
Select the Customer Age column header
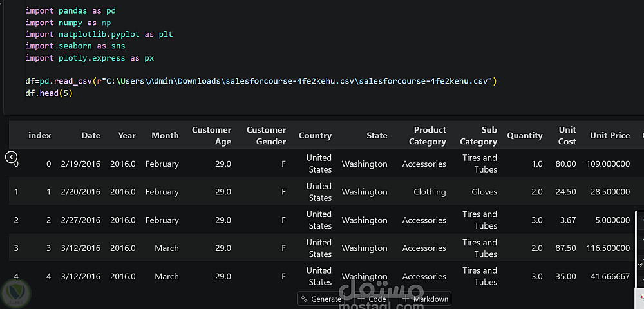[x=211, y=135]
